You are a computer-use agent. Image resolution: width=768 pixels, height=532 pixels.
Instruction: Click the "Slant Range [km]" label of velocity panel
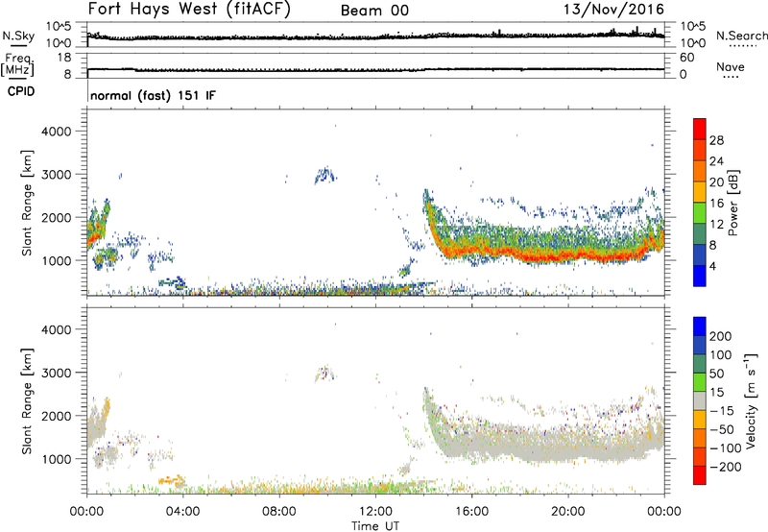(27, 401)
